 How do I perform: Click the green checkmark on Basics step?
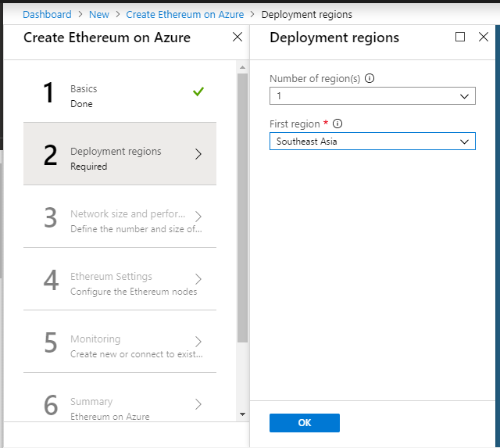coord(198,92)
